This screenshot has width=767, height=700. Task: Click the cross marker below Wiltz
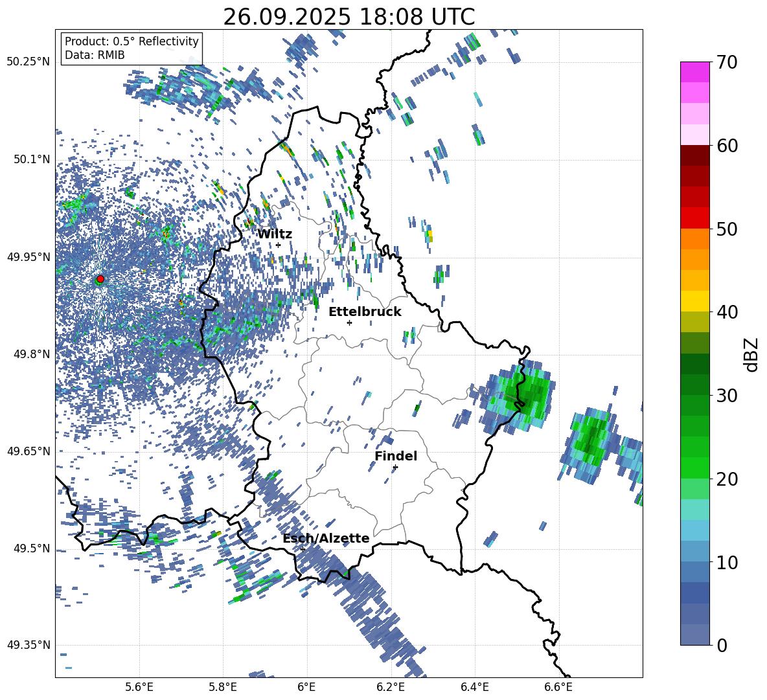point(279,245)
